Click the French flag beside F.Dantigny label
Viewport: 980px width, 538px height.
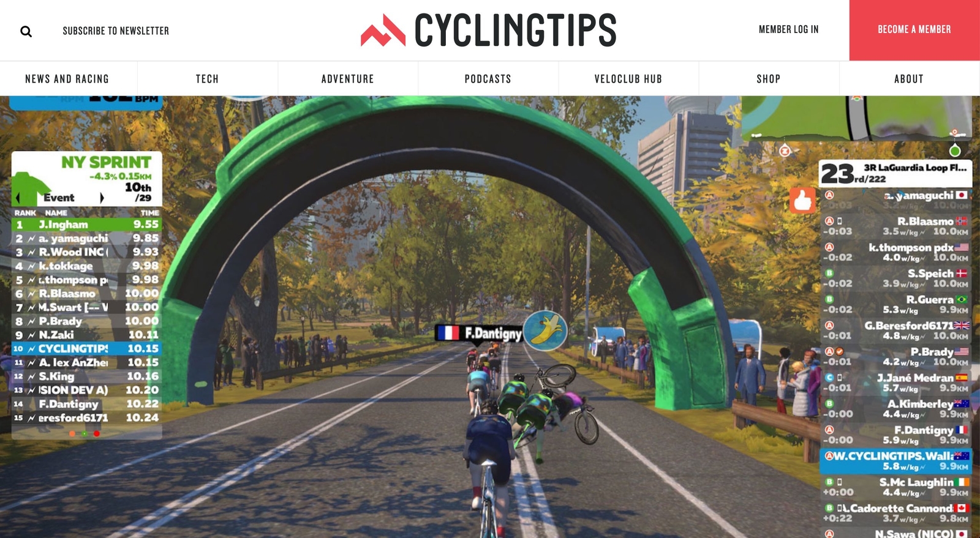coord(448,333)
